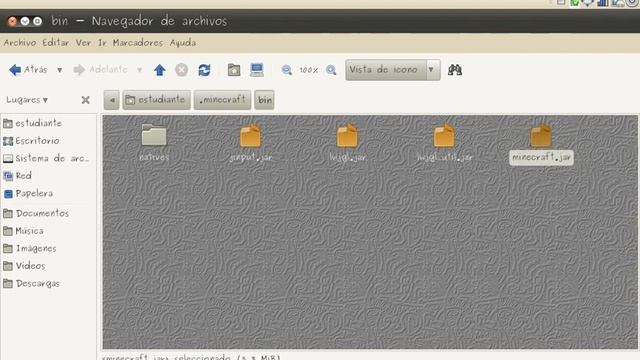Open the Vista de icono dropdown

click(393, 70)
